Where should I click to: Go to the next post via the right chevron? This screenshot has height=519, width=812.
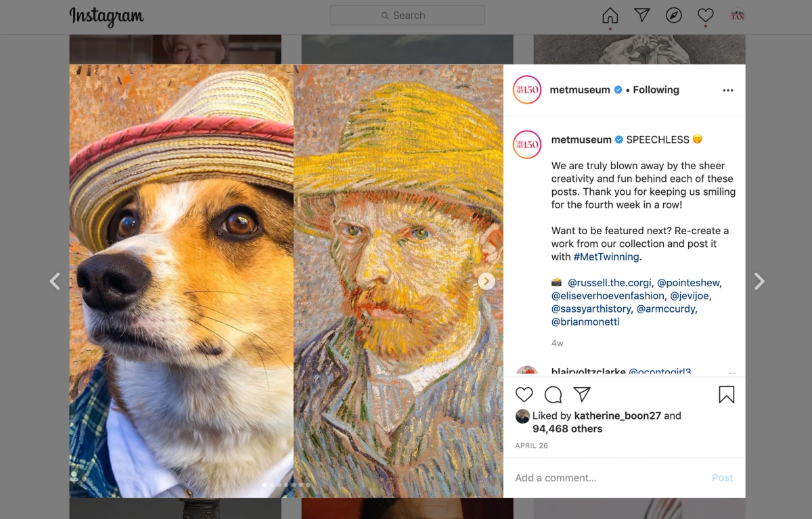coord(759,281)
